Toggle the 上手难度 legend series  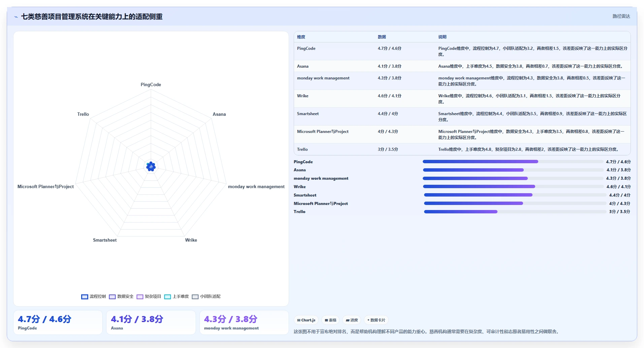tap(176, 297)
